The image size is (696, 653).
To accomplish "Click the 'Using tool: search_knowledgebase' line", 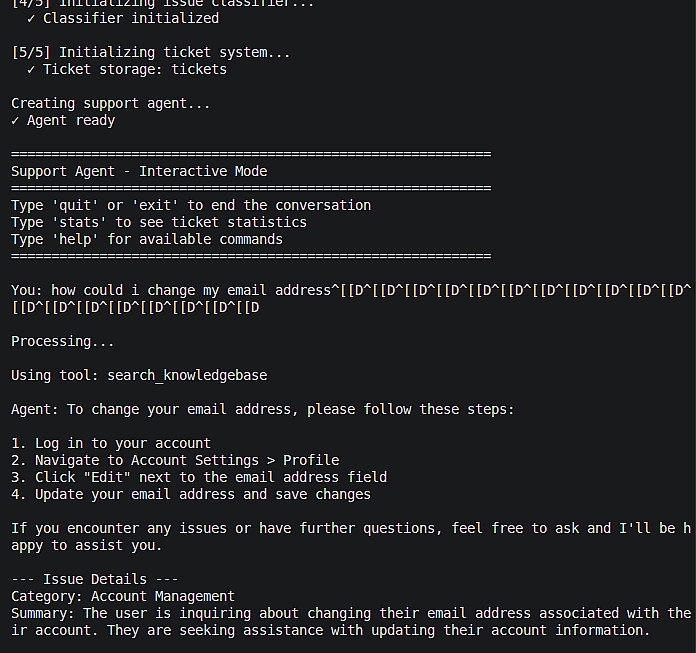I will pyautogui.click(x=139, y=375).
